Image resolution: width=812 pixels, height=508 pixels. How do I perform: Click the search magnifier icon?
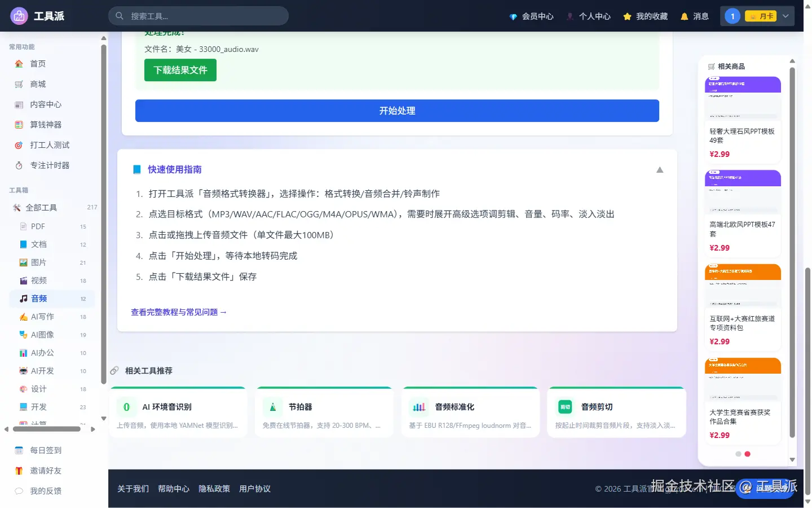click(x=120, y=16)
